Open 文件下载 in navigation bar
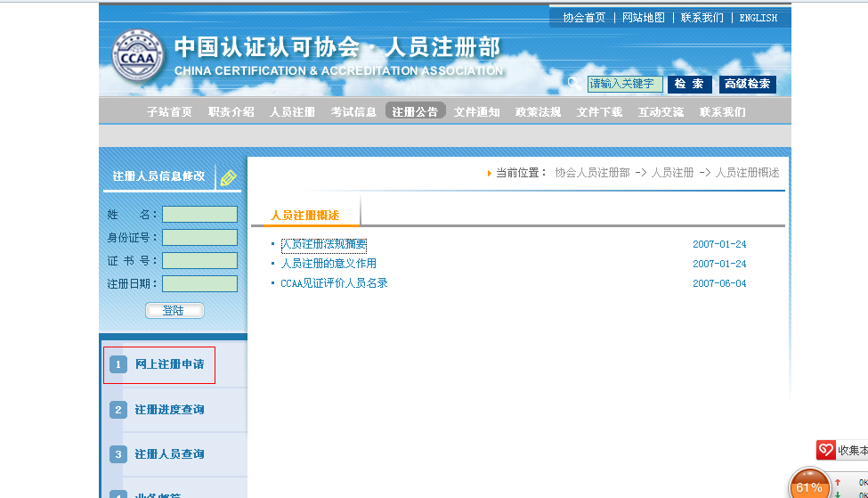The height and width of the screenshot is (498, 868). tap(599, 112)
